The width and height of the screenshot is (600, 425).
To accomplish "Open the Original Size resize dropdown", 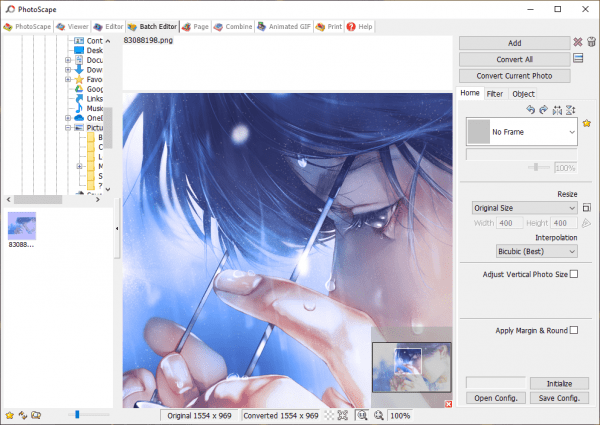I will (x=525, y=208).
